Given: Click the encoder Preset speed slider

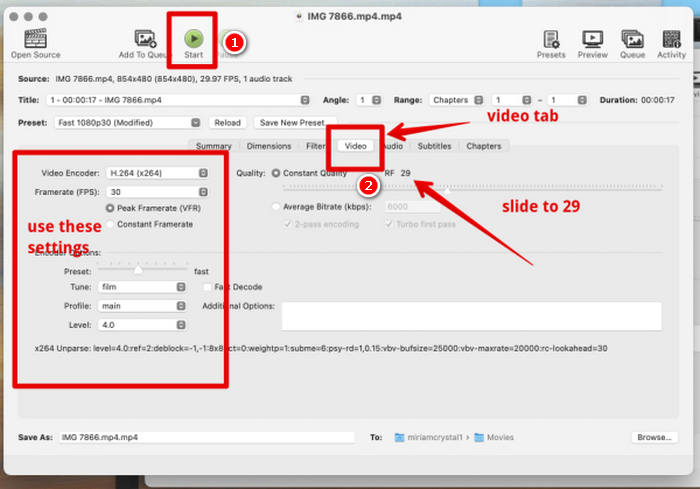Looking at the screenshot, I should click(x=142, y=270).
